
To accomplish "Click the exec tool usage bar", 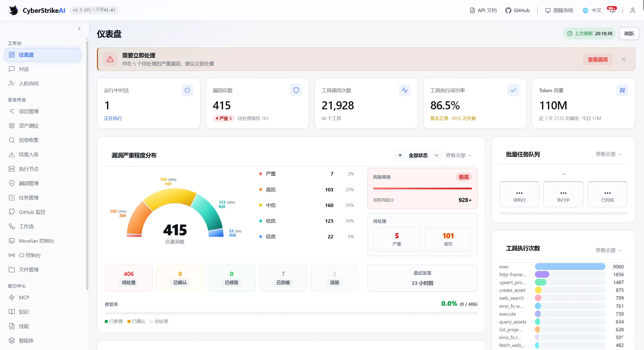I will pyautogui.click(x=570, y=267).
